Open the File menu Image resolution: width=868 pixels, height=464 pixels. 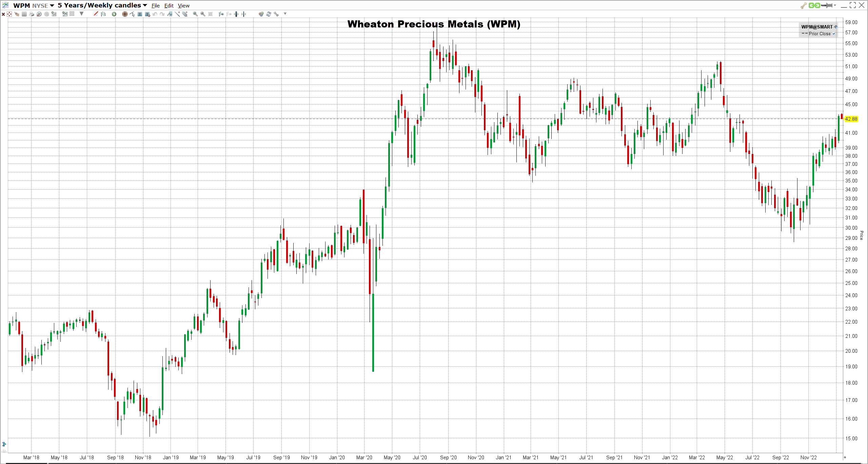tap(156, 6)
